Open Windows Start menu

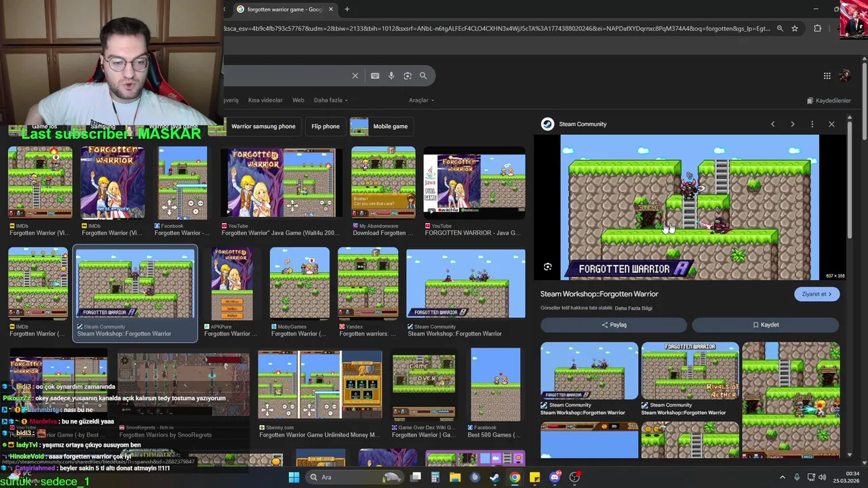pyautogui.click(x=294, y=477)
